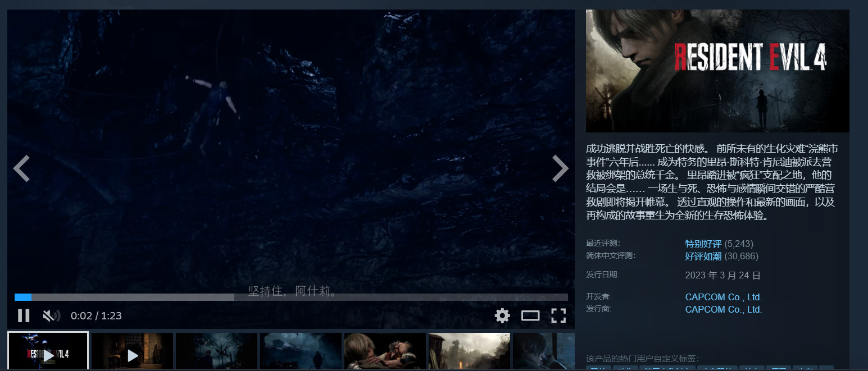This screenshot has width=868, height=371.
Task: Click developer link CAPCOM Co., Ltd.
Action: pyautogui.click(x=723, y=297)
